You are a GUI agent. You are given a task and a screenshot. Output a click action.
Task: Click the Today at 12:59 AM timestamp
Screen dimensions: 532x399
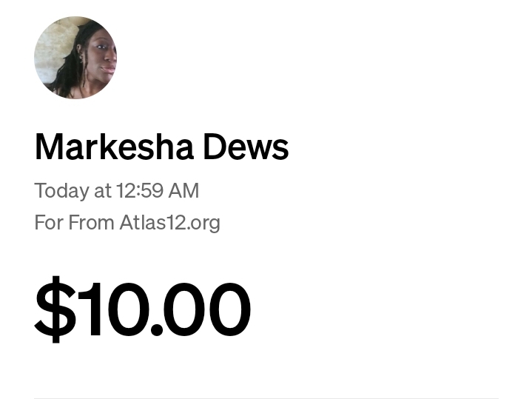[x=117, y=190]
